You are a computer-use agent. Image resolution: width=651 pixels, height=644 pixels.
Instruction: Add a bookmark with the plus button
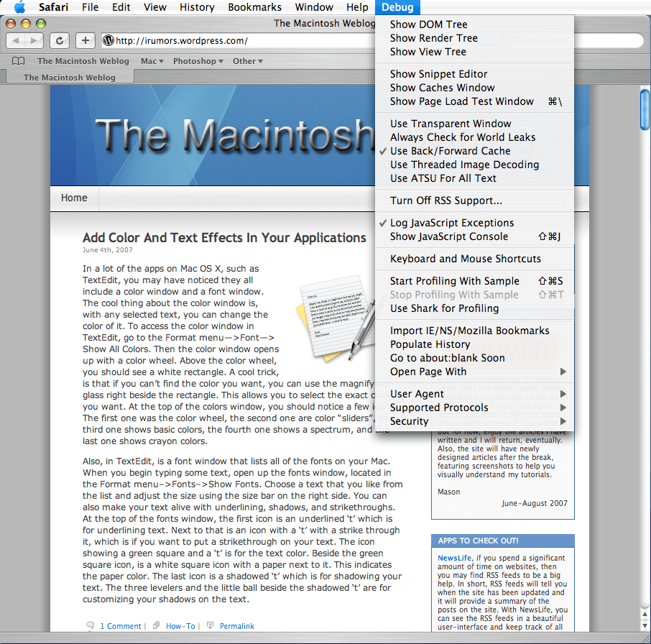coord(86,40)
